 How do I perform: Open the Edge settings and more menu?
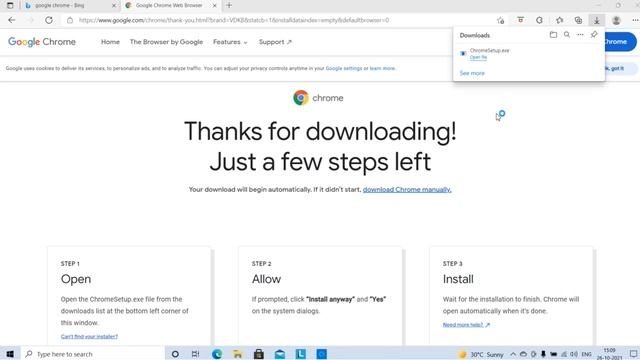pyautogui.click(x=635, y=20)
